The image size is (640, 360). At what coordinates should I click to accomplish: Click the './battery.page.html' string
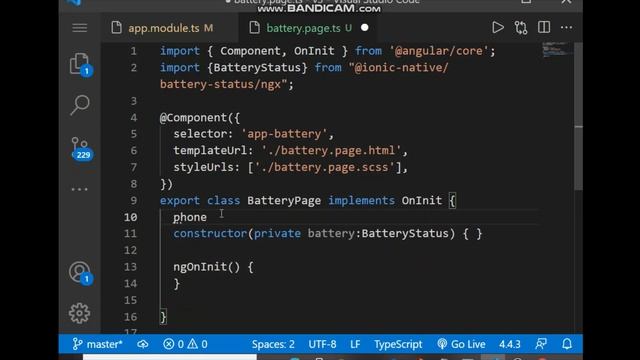[331, 151]
